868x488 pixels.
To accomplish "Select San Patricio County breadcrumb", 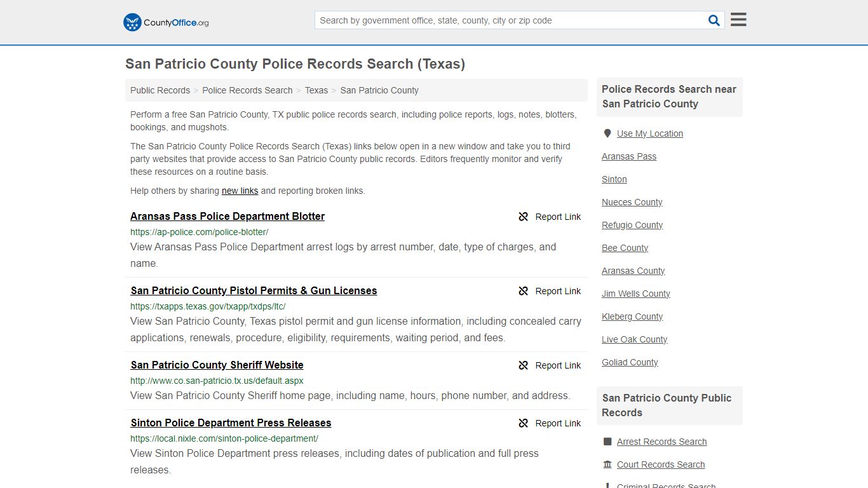I will point(379,90).
